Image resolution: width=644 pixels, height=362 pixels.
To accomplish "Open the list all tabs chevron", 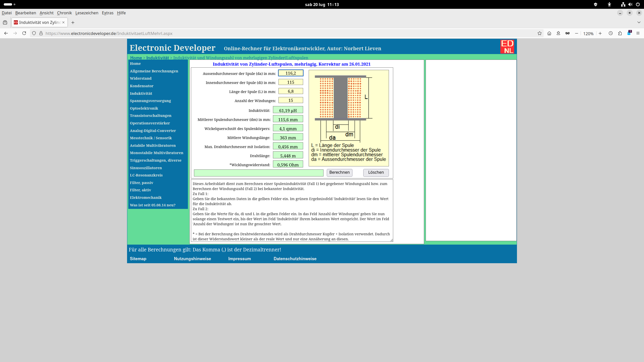I will pyautogui.click(x=639, y=22).
